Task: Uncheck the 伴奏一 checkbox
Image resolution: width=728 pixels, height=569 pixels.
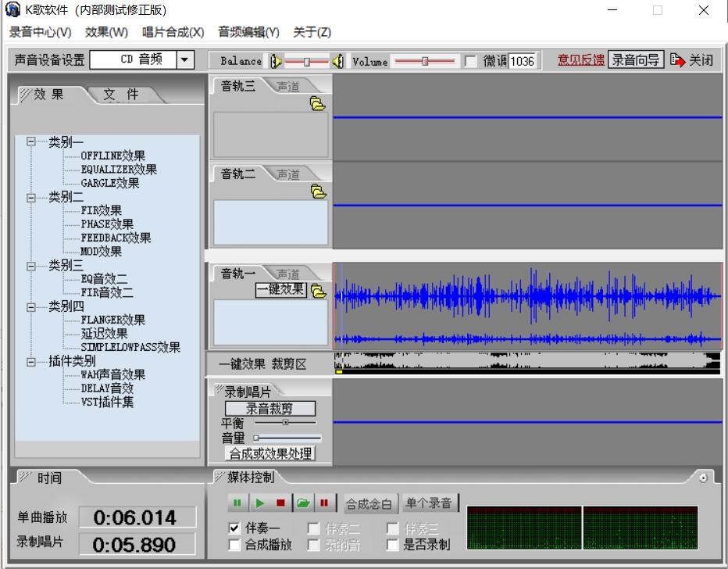Action: pos(234,528)
